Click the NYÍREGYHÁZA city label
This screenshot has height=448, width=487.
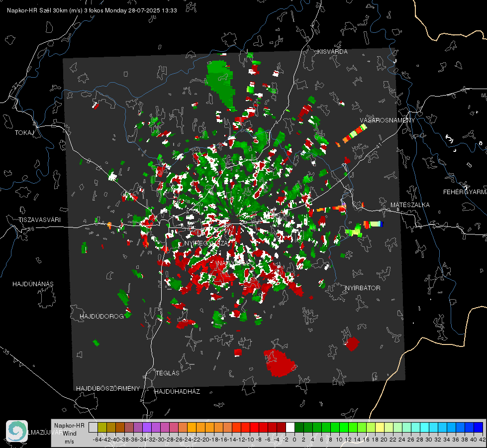point(207,243)
